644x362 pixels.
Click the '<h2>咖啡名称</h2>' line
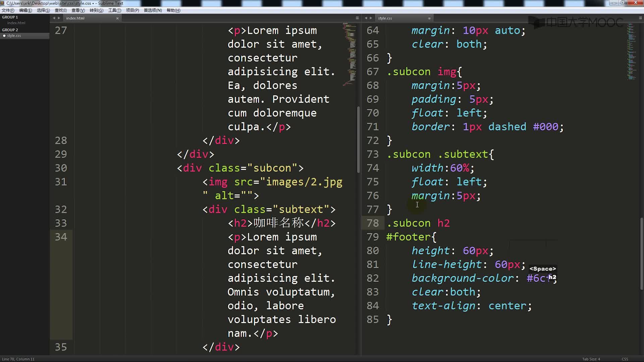point(282,223)
